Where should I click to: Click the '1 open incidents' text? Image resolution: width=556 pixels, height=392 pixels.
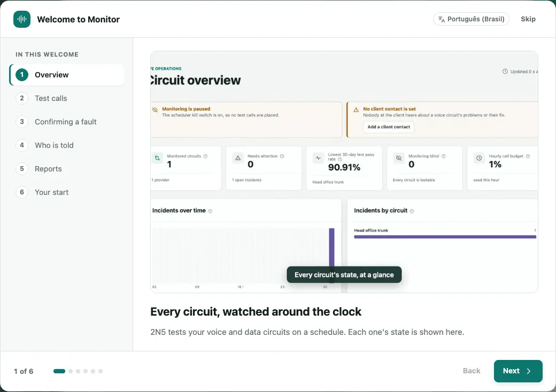(x=246, y=180)
